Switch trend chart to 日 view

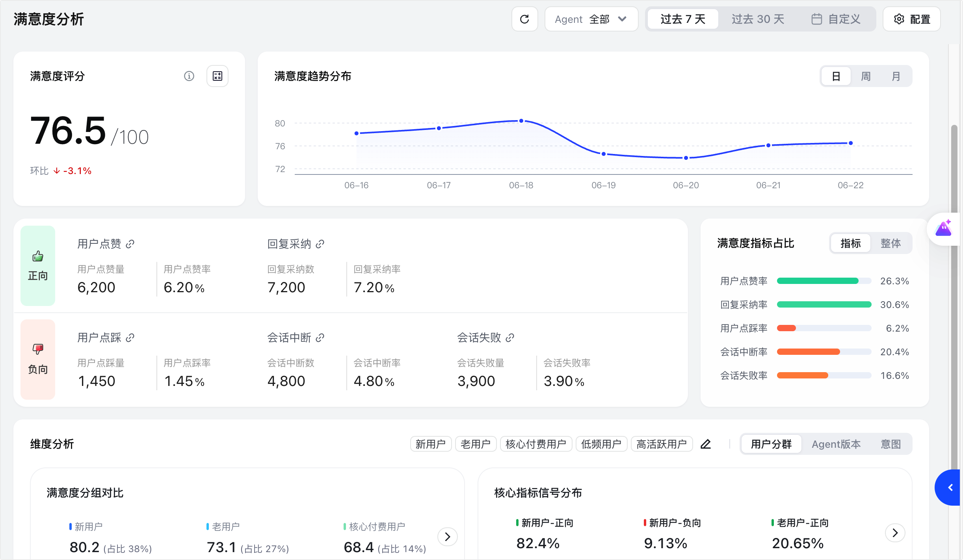836,76
